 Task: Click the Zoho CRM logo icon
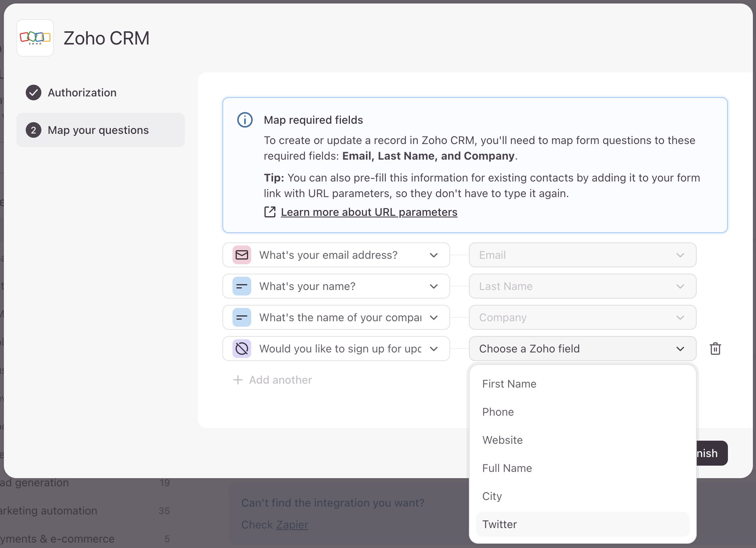click(35, 38)
